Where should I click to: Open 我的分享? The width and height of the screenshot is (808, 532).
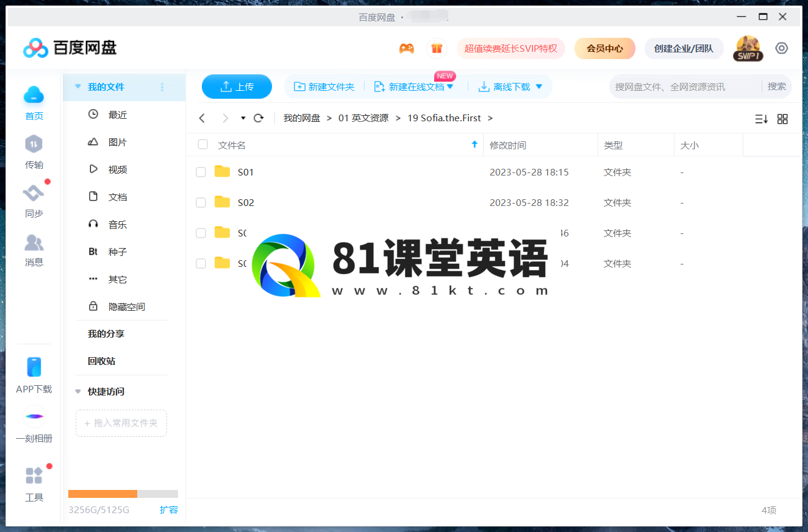click(106, 334)
